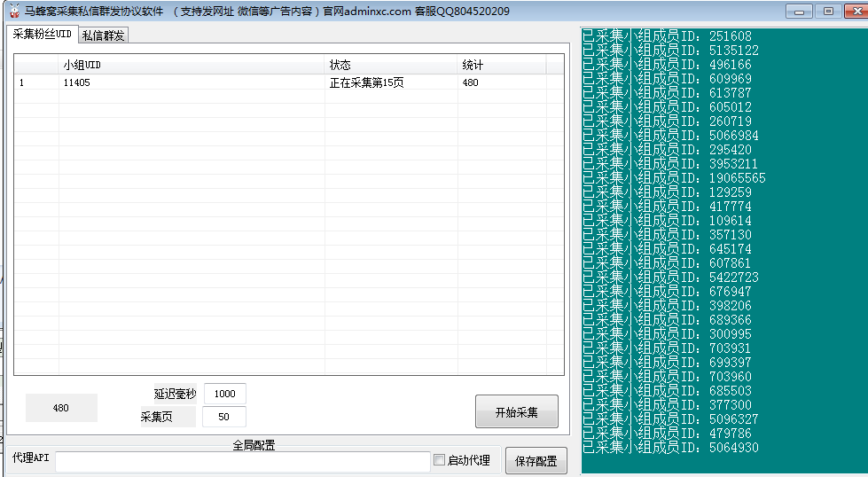Click log line with member ID 685503
The height and width of the screenshot is (477, 868).
[667, 391]
